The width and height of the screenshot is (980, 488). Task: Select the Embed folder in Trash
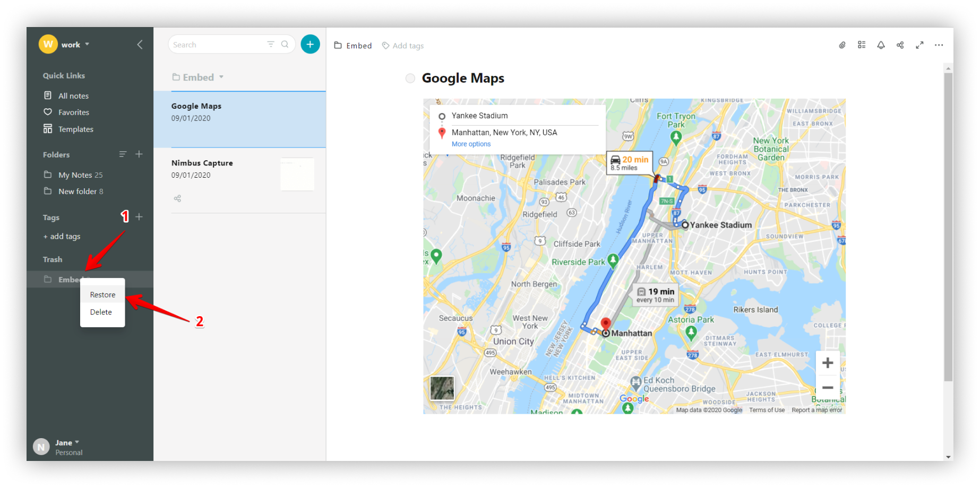tap(90, 280)
